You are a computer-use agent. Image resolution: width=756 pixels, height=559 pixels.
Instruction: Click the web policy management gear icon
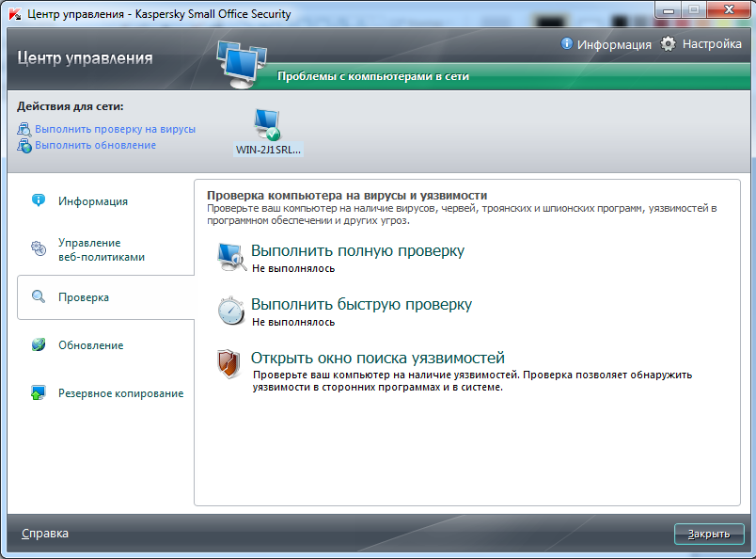(x=39, y=248)
